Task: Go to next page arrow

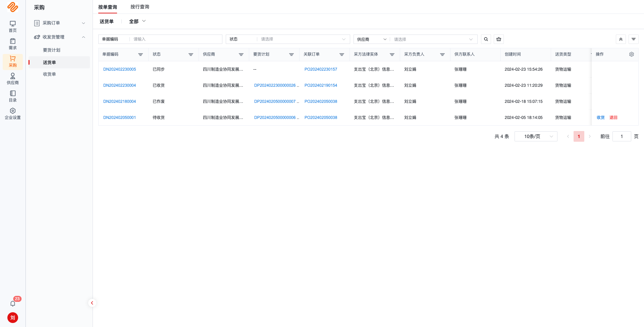Action: click(x=590, y=136)
